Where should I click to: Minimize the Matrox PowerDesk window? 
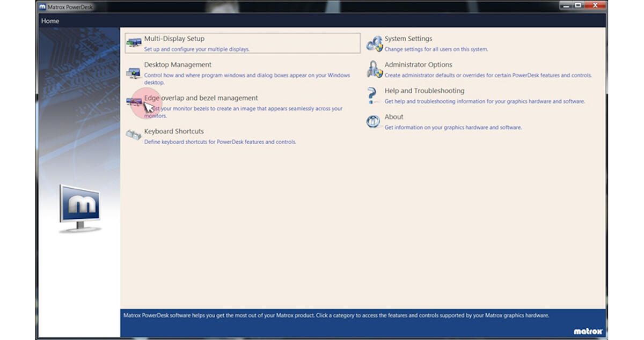[566, 5]
